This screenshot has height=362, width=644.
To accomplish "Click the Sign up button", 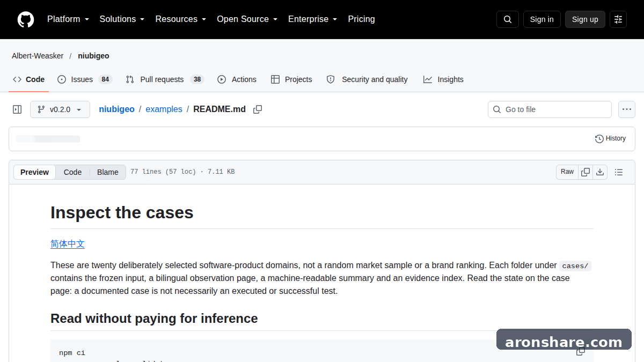I will pos(585,19).
